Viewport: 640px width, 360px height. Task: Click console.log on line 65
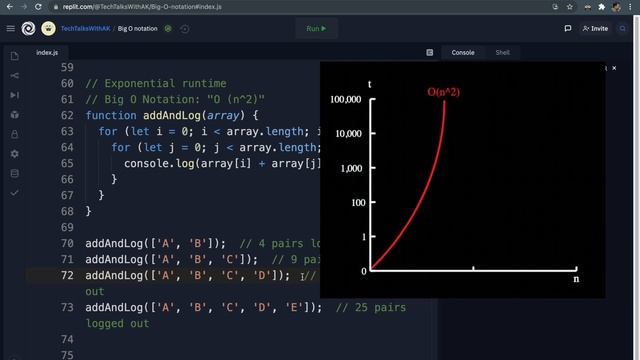pos(159,164)
